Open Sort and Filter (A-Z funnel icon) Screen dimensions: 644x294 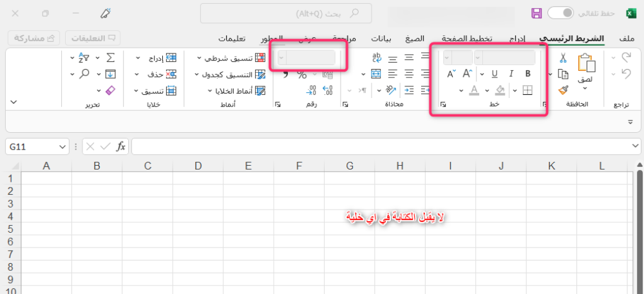click(84, 57)
